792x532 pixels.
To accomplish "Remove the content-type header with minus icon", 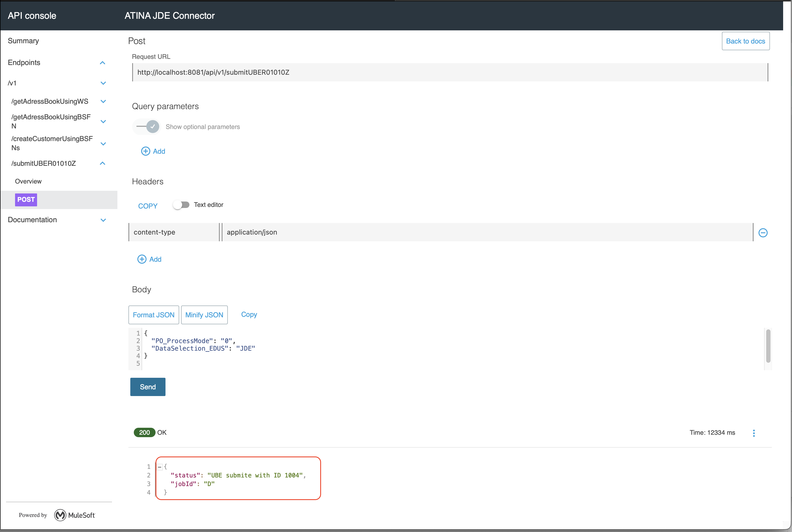I will [763, 233].
